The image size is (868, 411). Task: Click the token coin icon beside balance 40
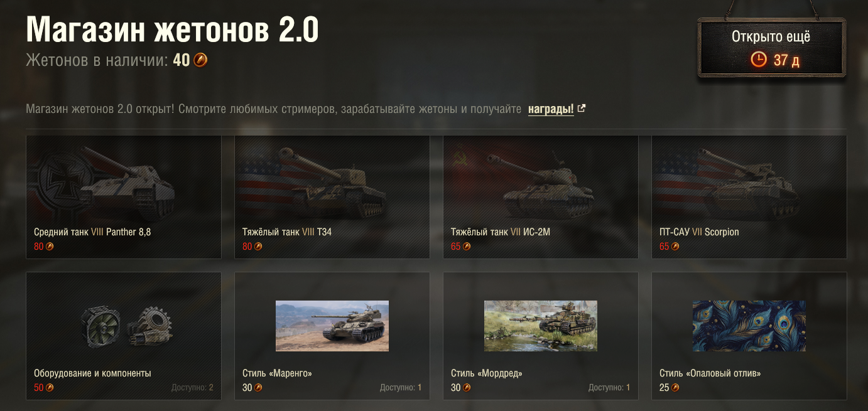[200, 60]
